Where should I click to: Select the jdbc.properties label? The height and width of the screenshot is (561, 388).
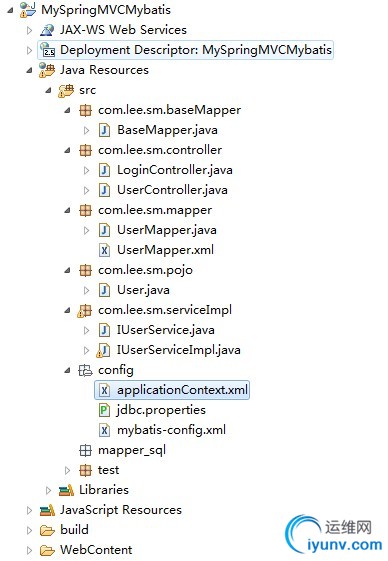(x=161, y=410)
